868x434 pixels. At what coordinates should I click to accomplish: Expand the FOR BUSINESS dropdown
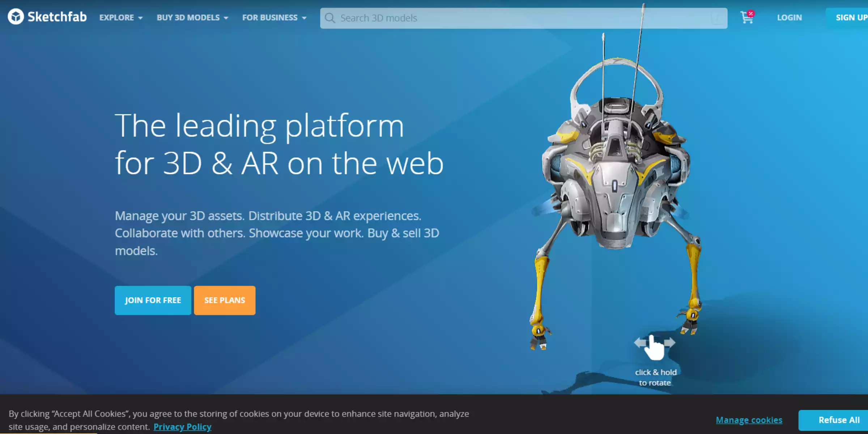click(273, 18)
